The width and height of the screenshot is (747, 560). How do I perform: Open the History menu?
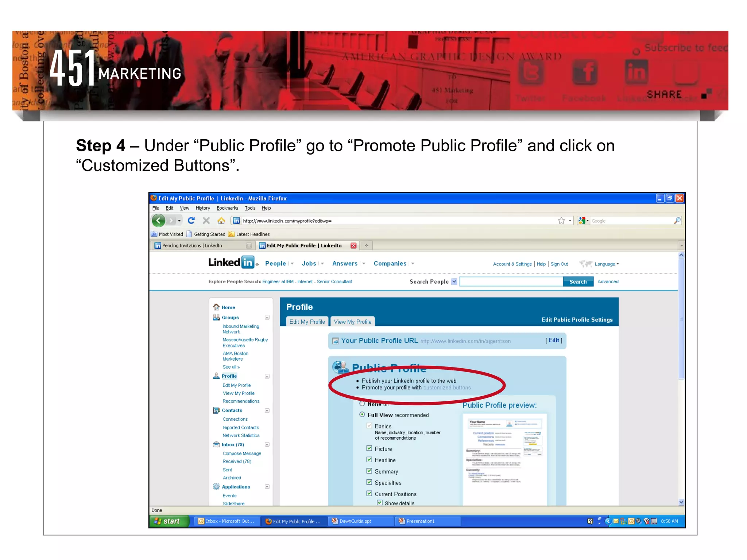pyautogui.click(x=203, y=208)
